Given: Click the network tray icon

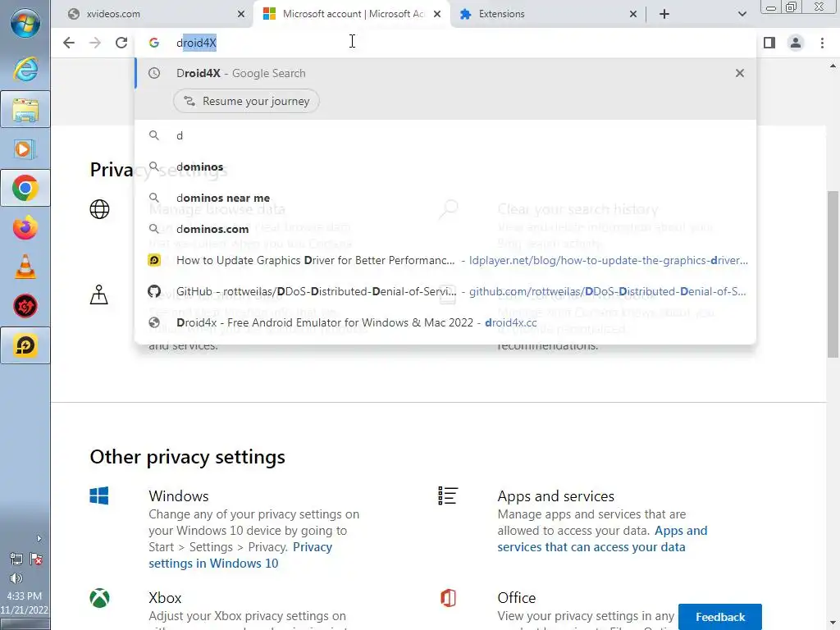Looking at the screenshot, I should coord(16,559).
